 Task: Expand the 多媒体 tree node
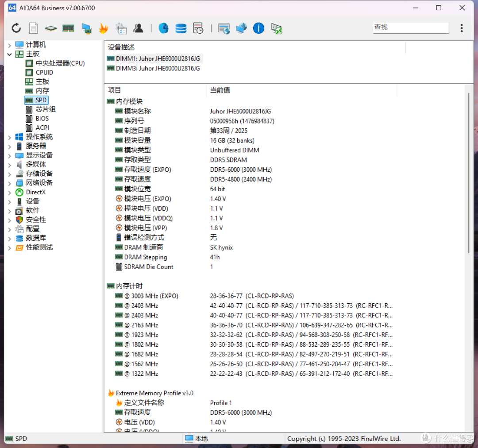click(x=9, y=165)
